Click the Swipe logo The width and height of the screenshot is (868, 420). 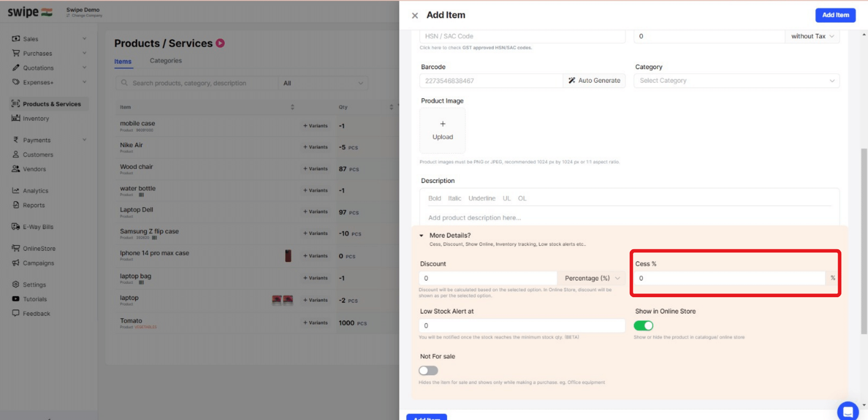[x=30, y=12]
